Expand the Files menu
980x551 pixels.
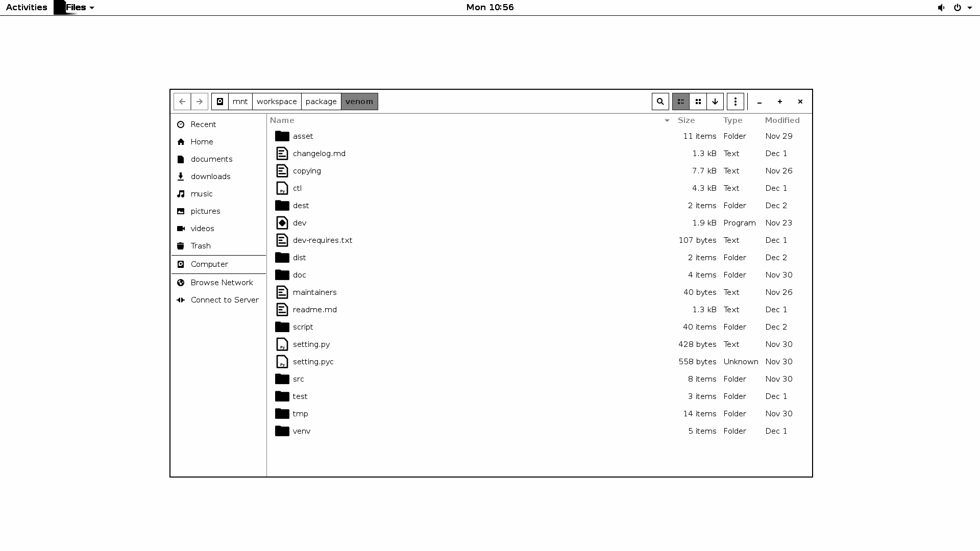point(76,8)
